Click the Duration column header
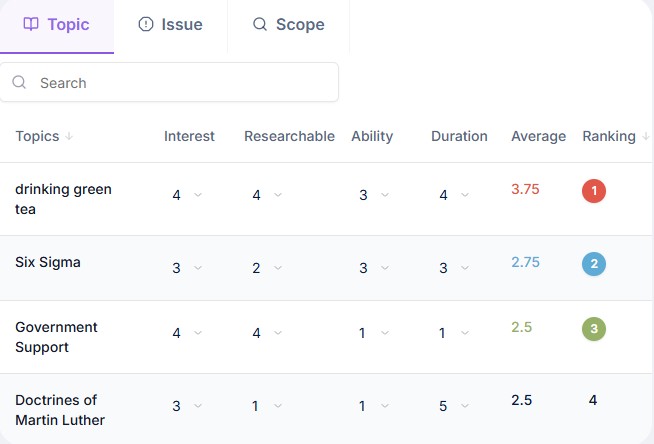654x444 pixels. coord(459,136)
